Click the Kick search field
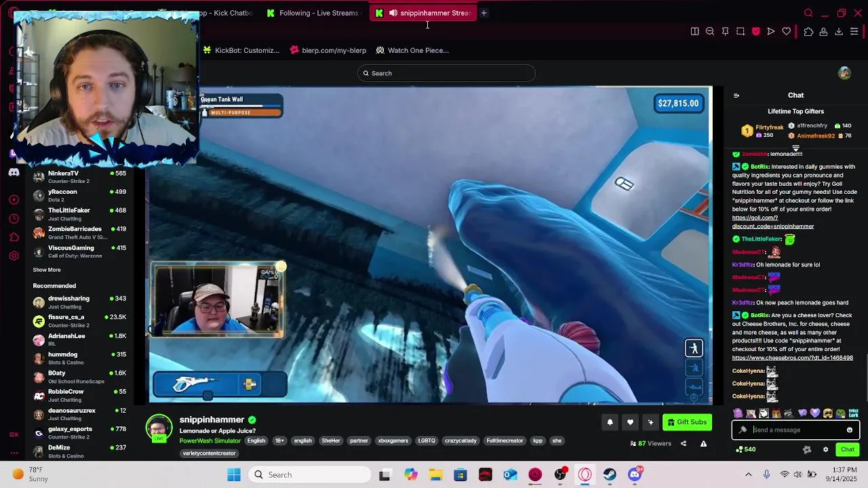The height and width of the screenshot is (488, 868). pos(446,73)
